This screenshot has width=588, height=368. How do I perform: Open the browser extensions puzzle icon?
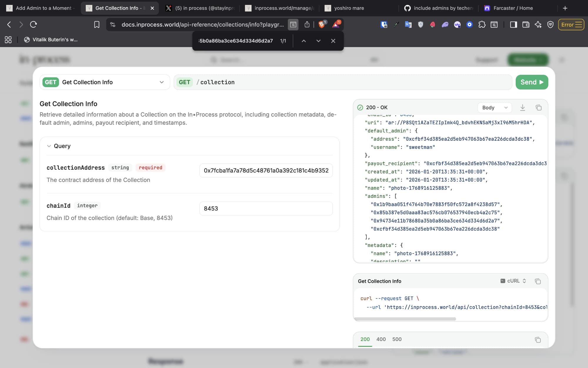(482, 24)
